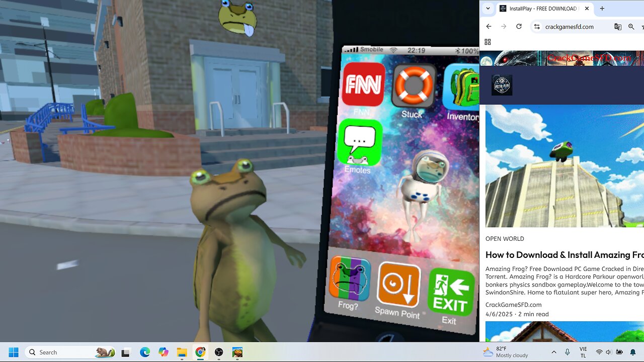Click the battery tray icon
Viewport: 644px width, 362px height.
click(x=619, y=352)
